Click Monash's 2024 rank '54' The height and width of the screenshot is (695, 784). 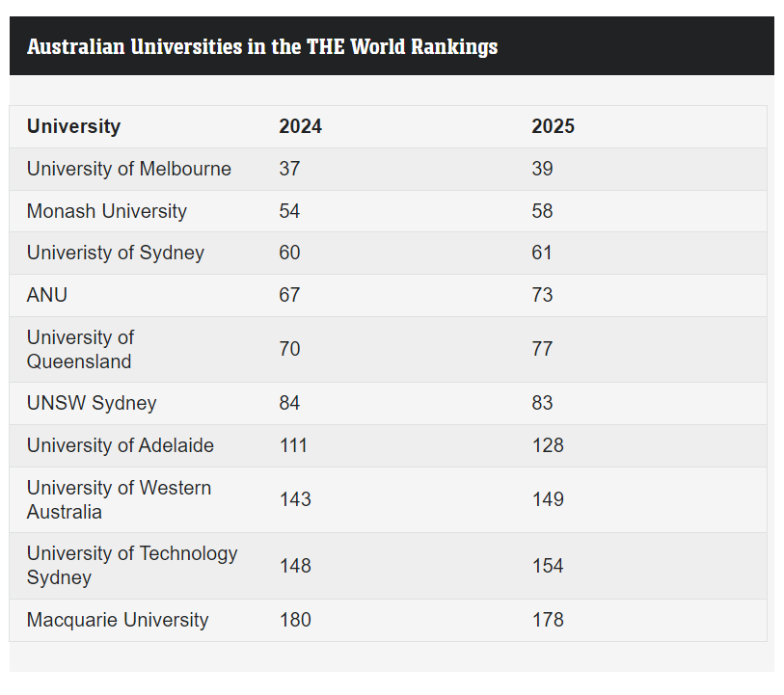289,211
